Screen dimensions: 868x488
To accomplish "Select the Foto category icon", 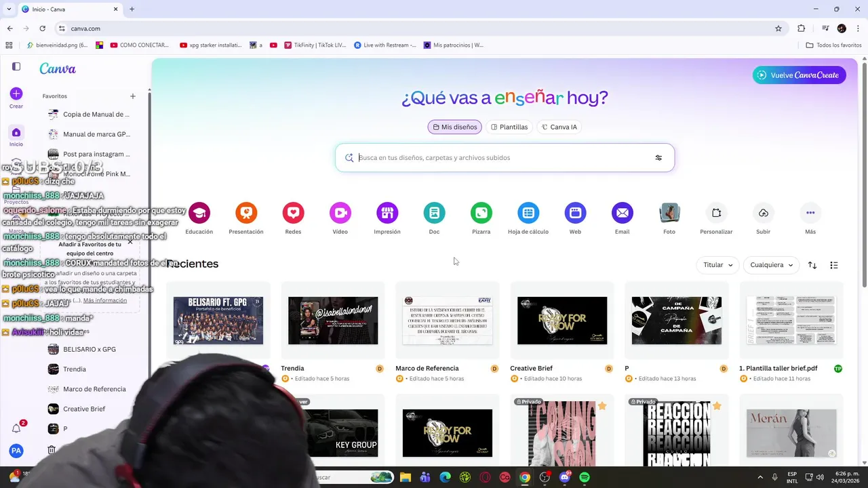I will tap(669, 213).
